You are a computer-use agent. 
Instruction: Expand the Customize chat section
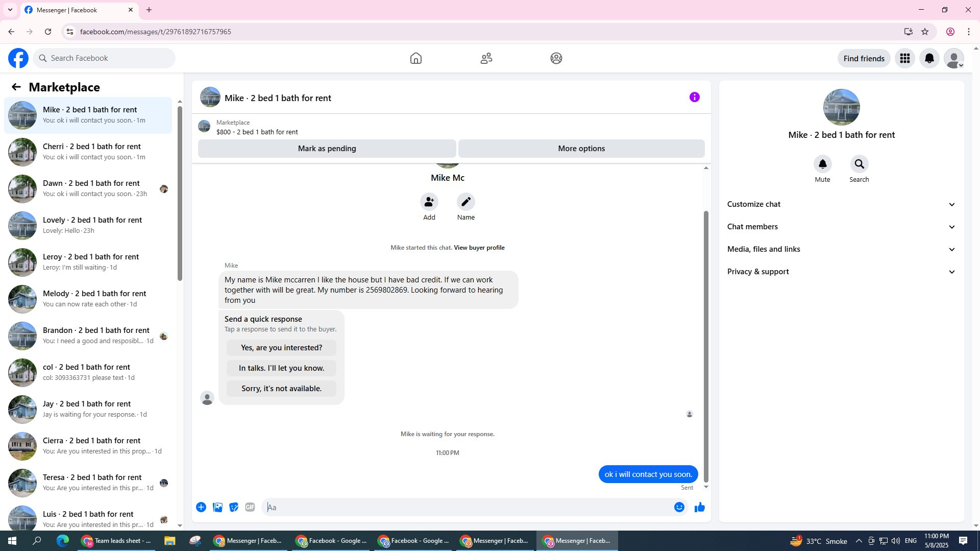point(841,204)
